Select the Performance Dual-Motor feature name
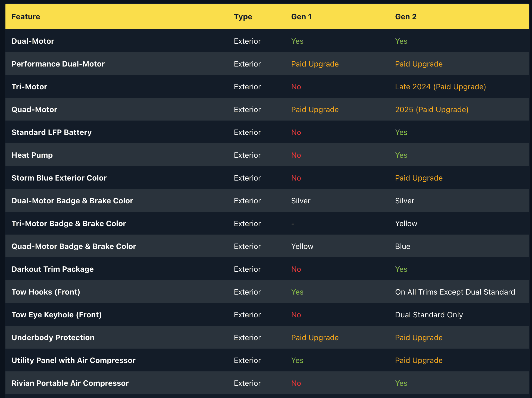 (x=58, y=64)
